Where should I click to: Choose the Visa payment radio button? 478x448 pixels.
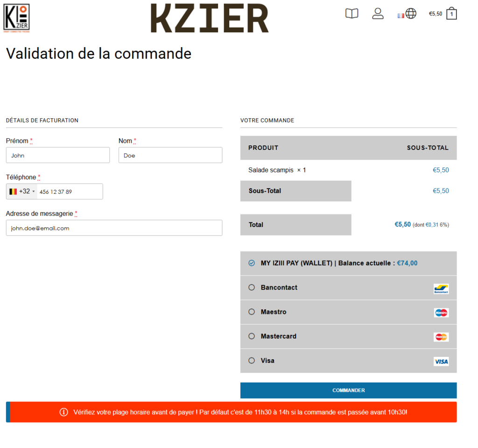[252, 361]
